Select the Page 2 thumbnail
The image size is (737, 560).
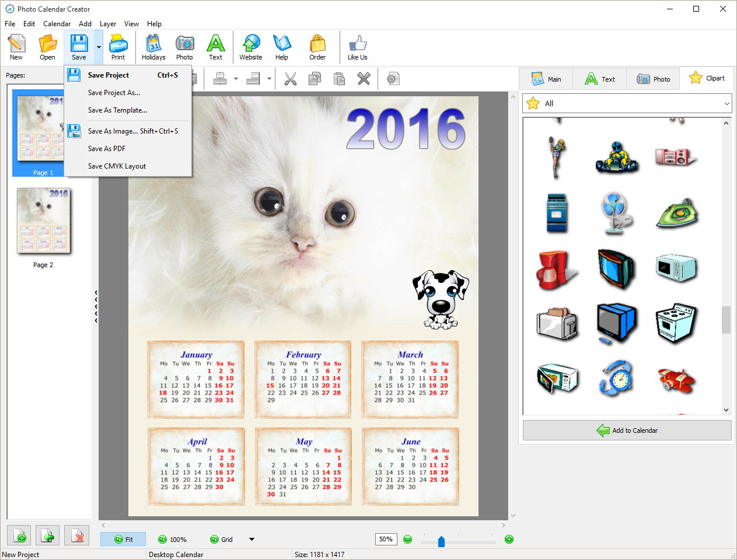43,220
